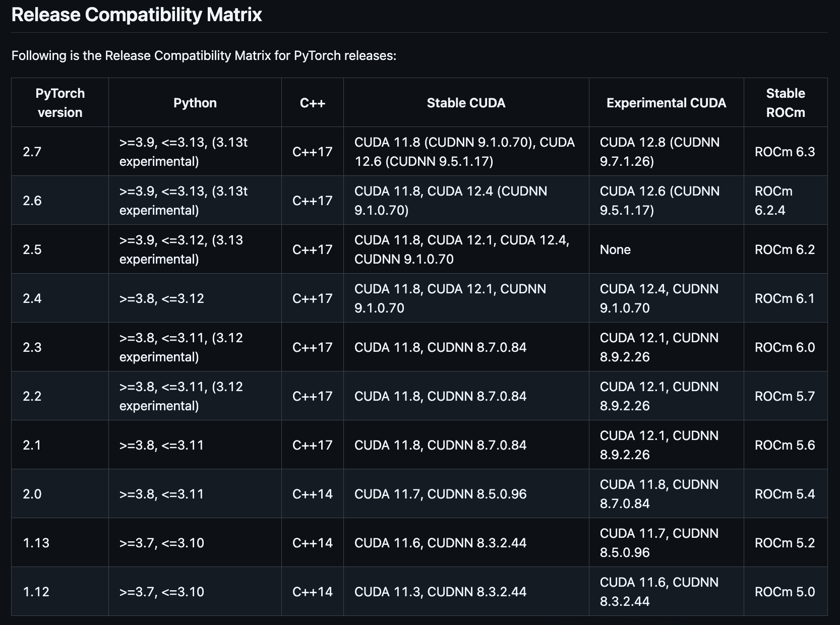840x625 pixels.
Task: Click Python cell in the 2.2 row
Action: pos(195,396)
